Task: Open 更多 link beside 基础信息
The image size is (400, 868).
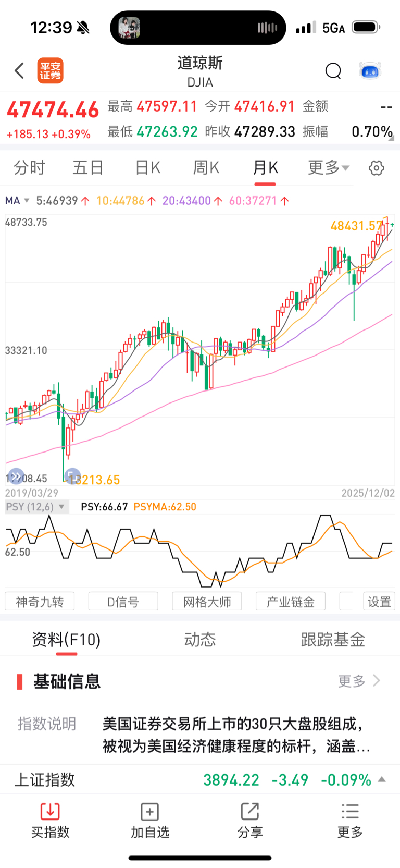Action: click(x=359, y=681)
